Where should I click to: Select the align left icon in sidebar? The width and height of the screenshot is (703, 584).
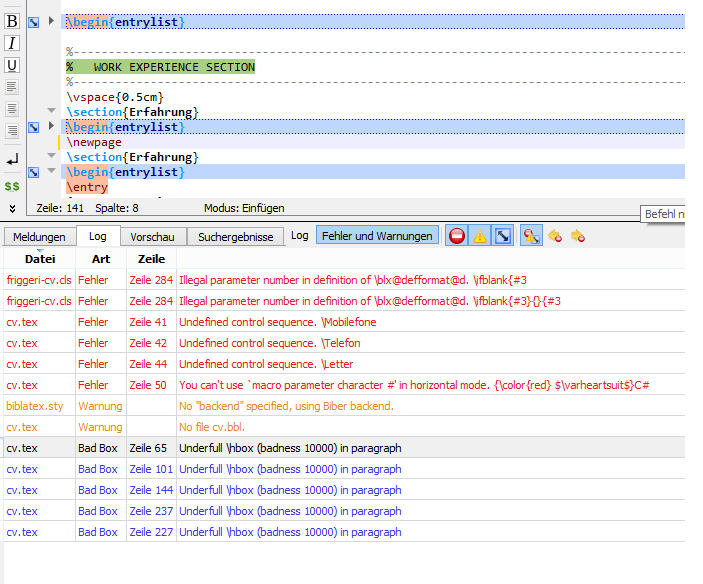[12, 87]
